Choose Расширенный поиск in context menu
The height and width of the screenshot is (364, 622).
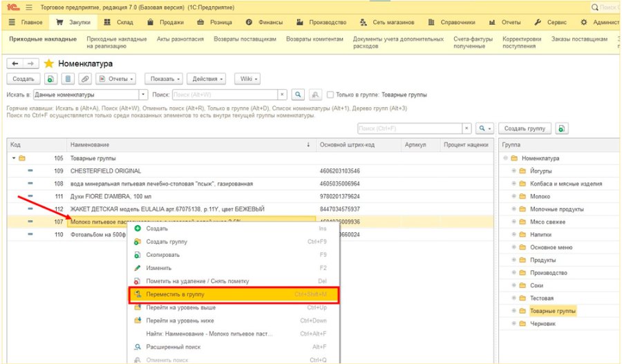tap(234, 347)
